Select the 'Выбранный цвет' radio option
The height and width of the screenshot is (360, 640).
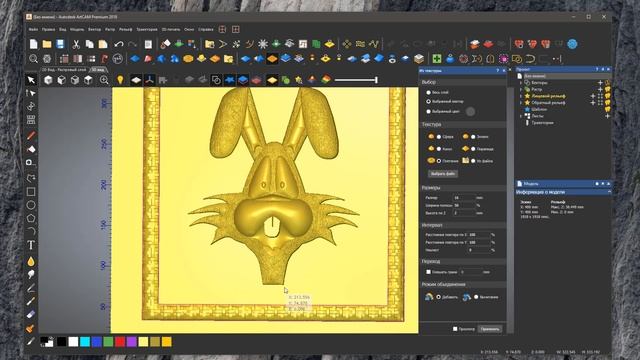[x=429, y=111]
